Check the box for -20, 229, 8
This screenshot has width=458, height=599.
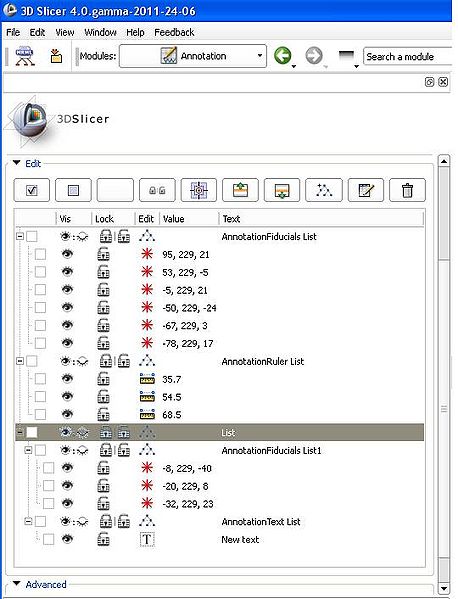point(49,486)
